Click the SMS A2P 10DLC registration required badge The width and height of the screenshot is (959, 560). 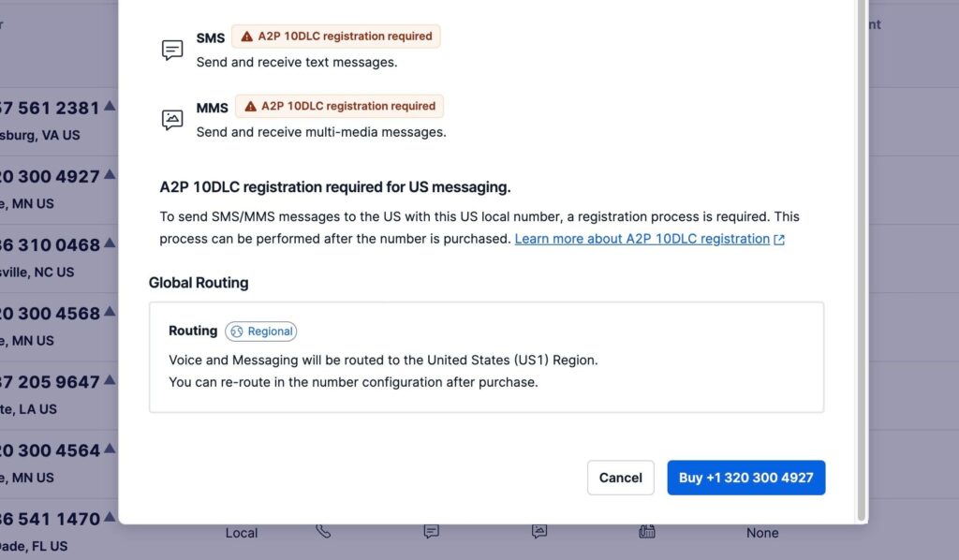[336, 37]
